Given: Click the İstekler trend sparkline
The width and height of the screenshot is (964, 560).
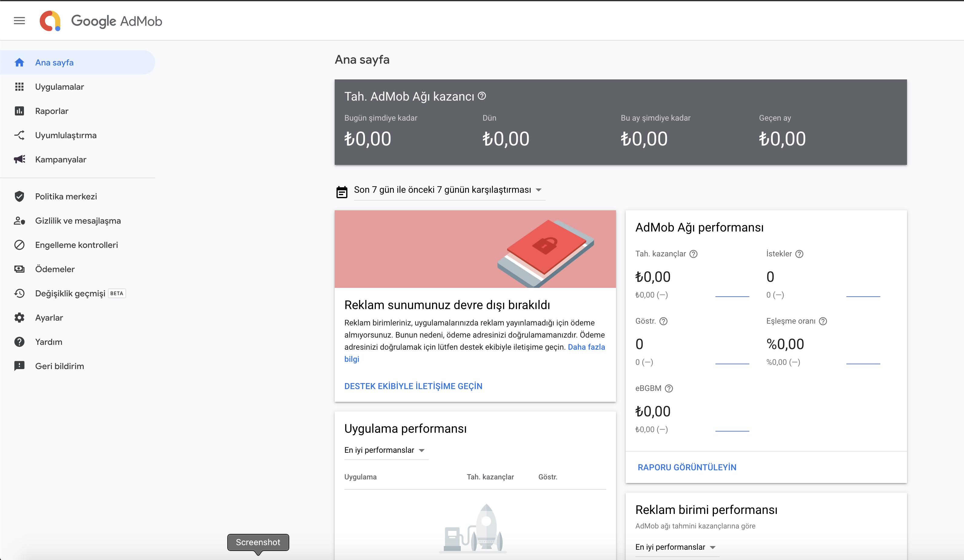Looking at the screenshot, I should coord(863,296).
